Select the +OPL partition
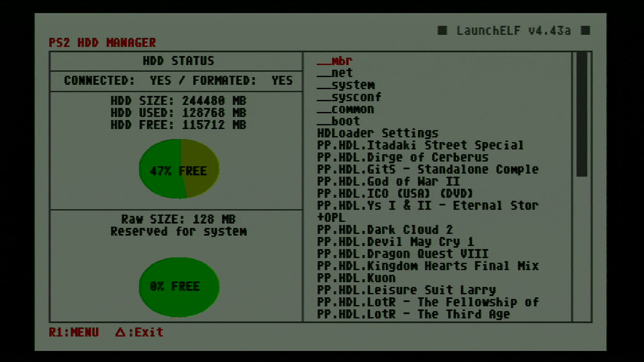The height and width of the screenshot is (362, 644). coord(331,218)
